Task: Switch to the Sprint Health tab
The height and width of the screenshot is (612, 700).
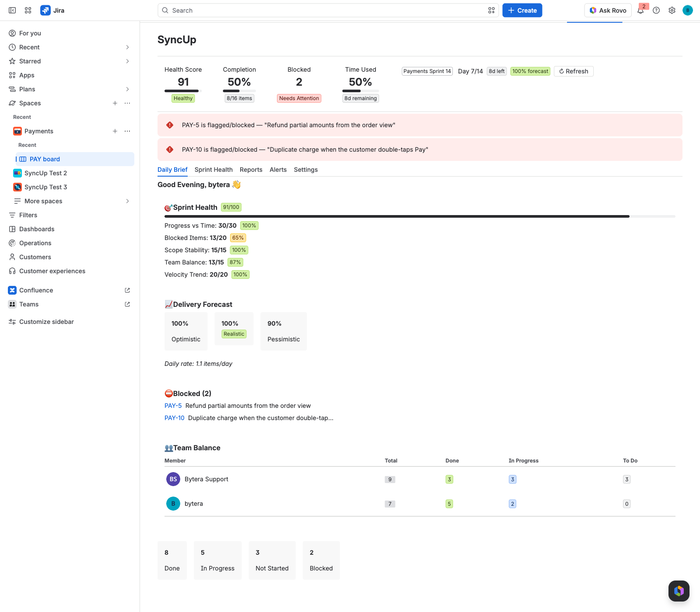Action: pyautogui.click(x=213, y=170)
